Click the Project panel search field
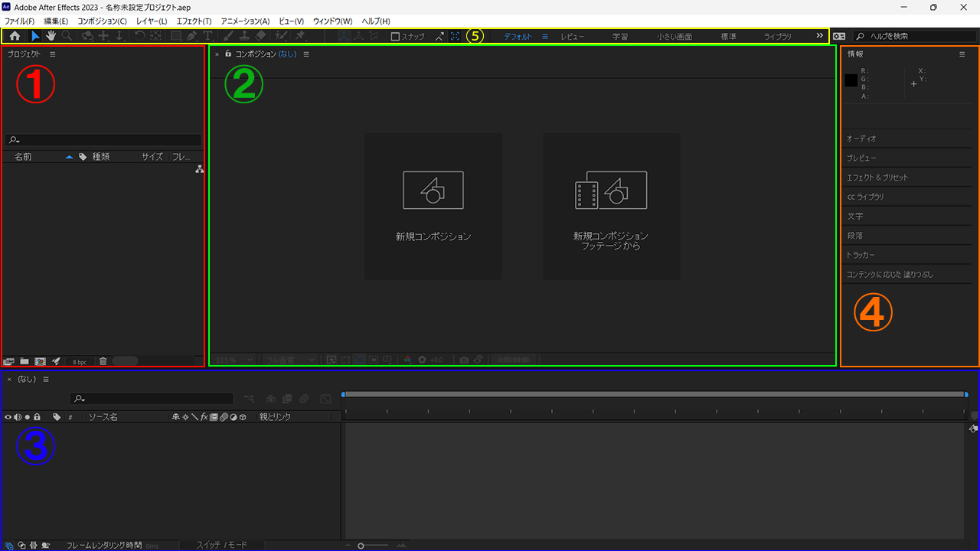980x551 pixels. click(103, 140)
